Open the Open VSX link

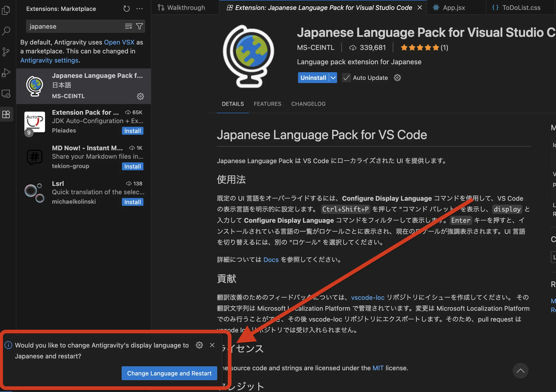[x=119, y=42]
